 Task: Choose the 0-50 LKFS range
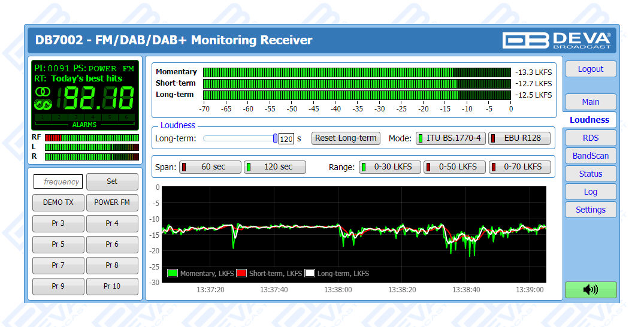453,167
